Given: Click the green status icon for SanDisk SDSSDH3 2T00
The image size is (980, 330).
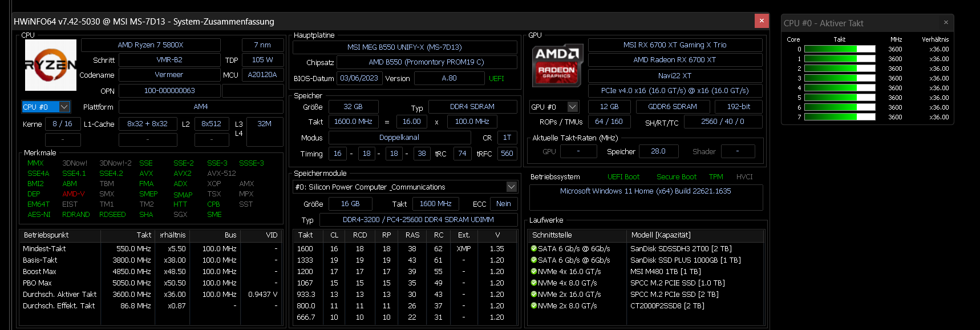Looking at the screenshot, I should [x=534, y=248].
